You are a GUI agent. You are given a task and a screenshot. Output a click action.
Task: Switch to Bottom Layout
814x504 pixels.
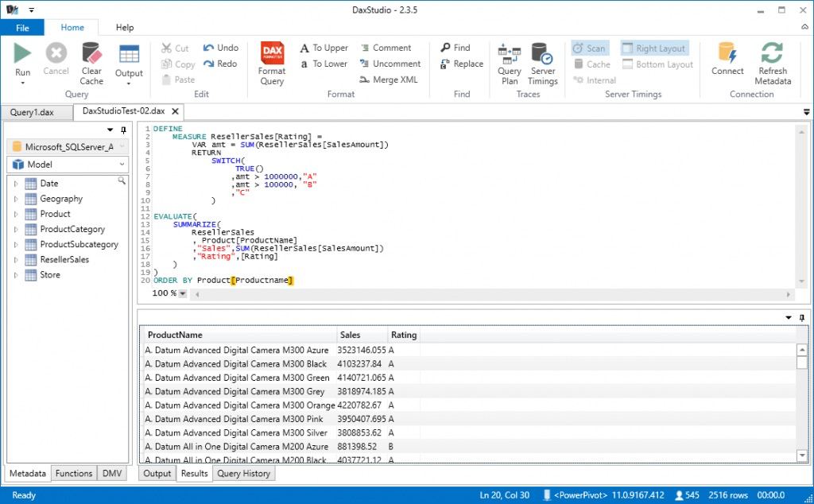click(x=657, y=64)
